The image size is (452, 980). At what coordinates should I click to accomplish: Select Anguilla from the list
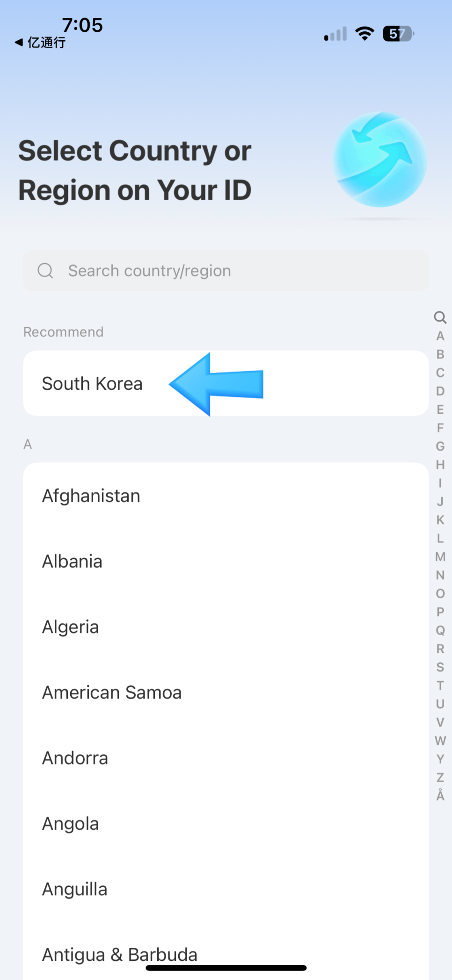[226, 889]
